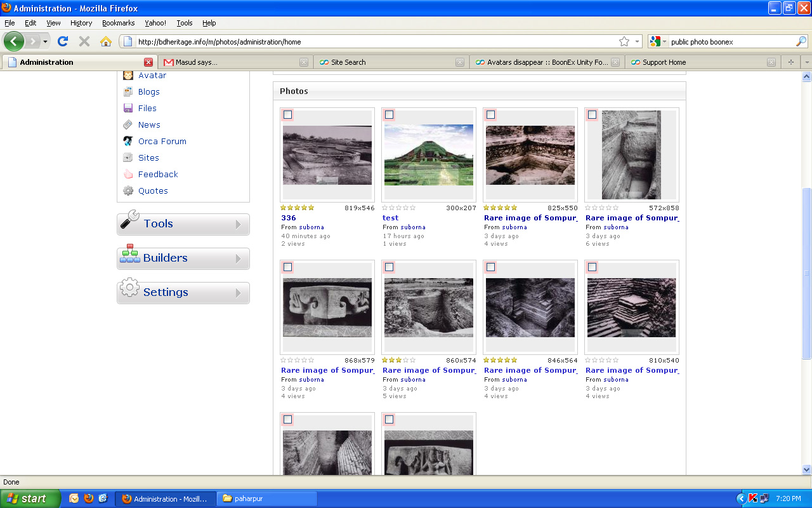The width and height of the screenshot is (812, 508).
Task: Click the green pyramid photo thumbnail
Action: click(x=429, y=155)
